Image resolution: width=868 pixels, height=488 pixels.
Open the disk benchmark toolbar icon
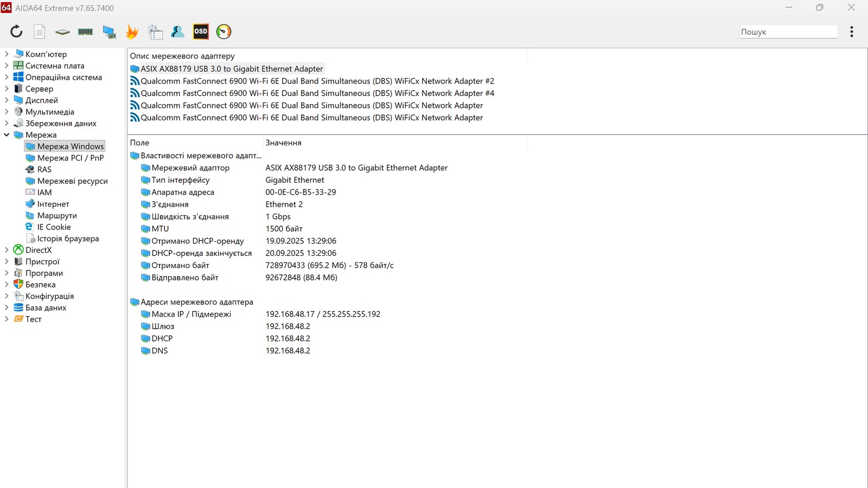pyautogui.click(x=62, y=32)
